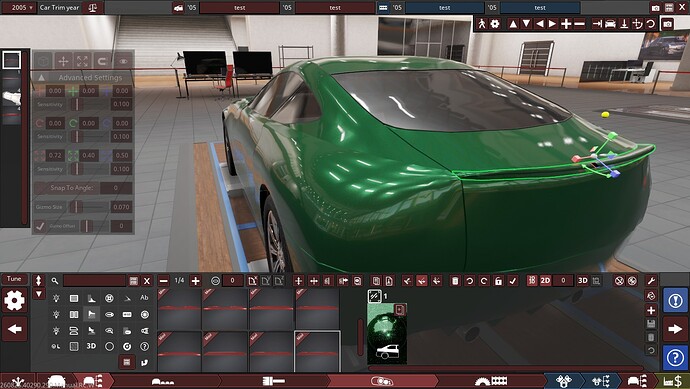Go back with the left arrow button
The image size is (690, 389).
click(x=15, y=329)
